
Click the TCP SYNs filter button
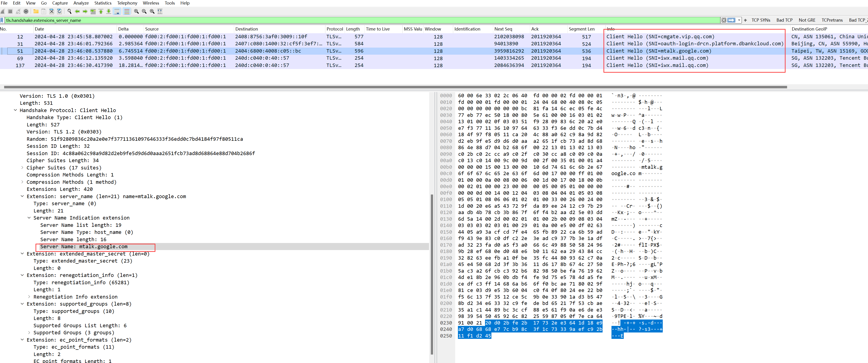(760, 20)
